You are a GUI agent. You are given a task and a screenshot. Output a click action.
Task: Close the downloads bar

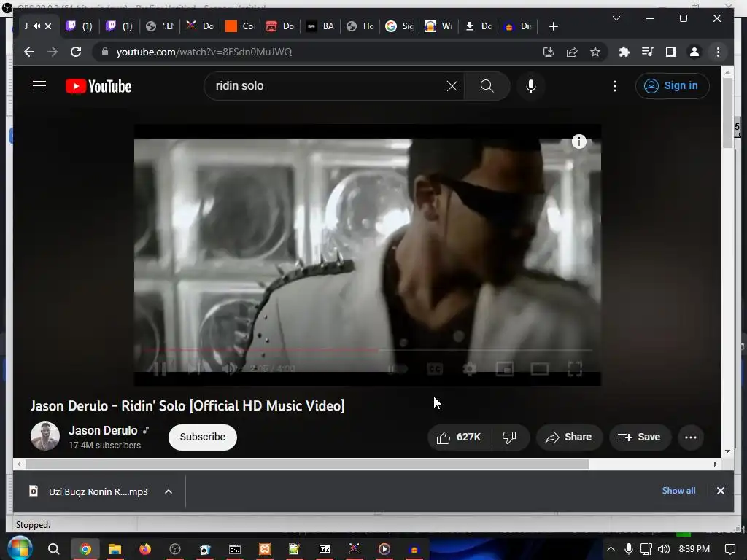[x=720, y=491]
